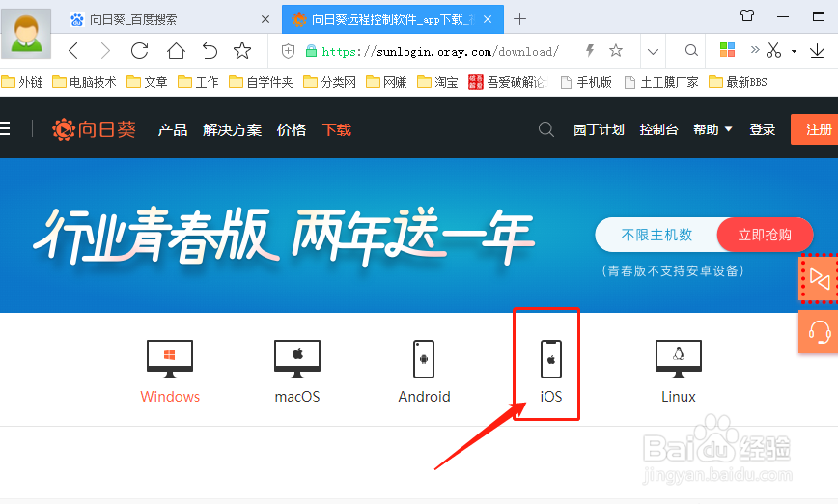Click the user avatar picture
Screen dimensions: 838x504
pos(26,34)
